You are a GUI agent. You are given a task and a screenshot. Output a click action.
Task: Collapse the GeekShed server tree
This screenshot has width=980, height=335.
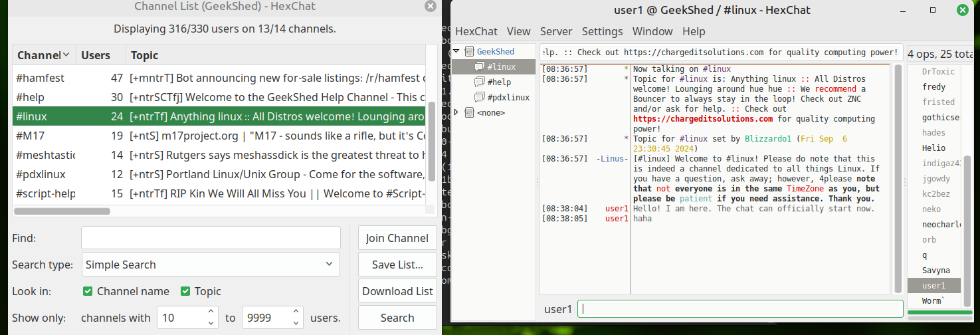[456, 51]
